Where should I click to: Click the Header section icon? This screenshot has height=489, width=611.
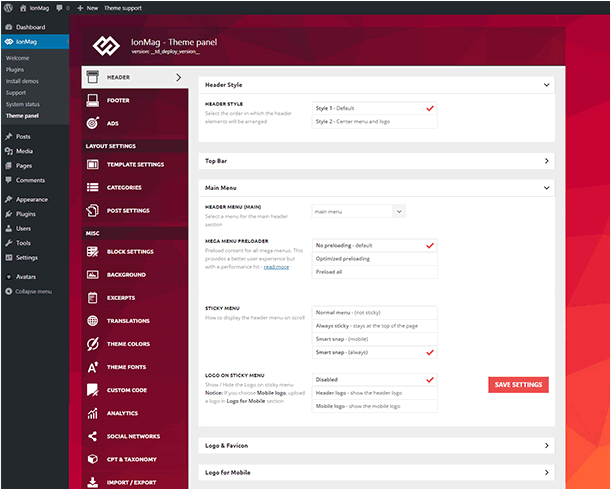(x=93, y=77)
